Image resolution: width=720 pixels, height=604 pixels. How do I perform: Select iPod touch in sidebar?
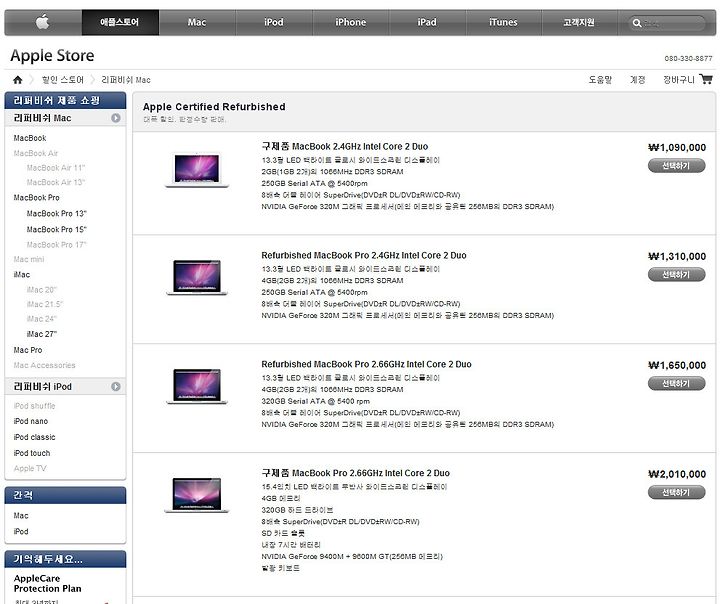coord(32,453)
